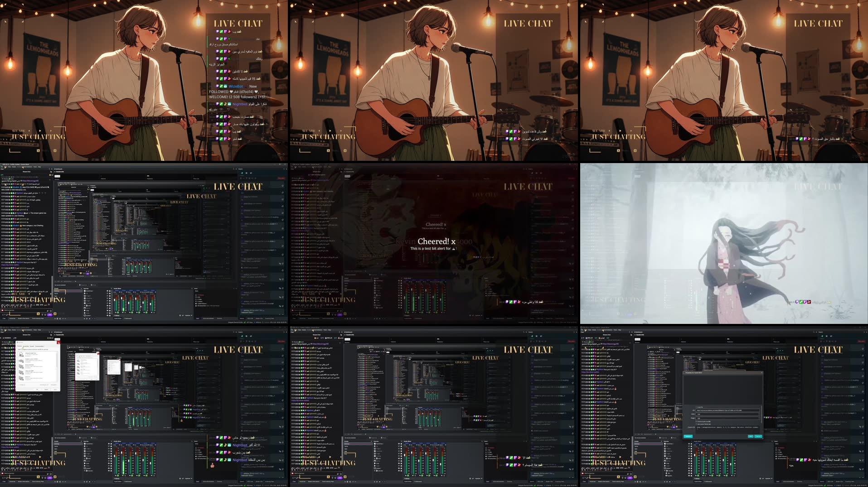Click Cancel in the front white Sound dialog
This screenshot has width=868, height=487.
(x=46, y=389)
